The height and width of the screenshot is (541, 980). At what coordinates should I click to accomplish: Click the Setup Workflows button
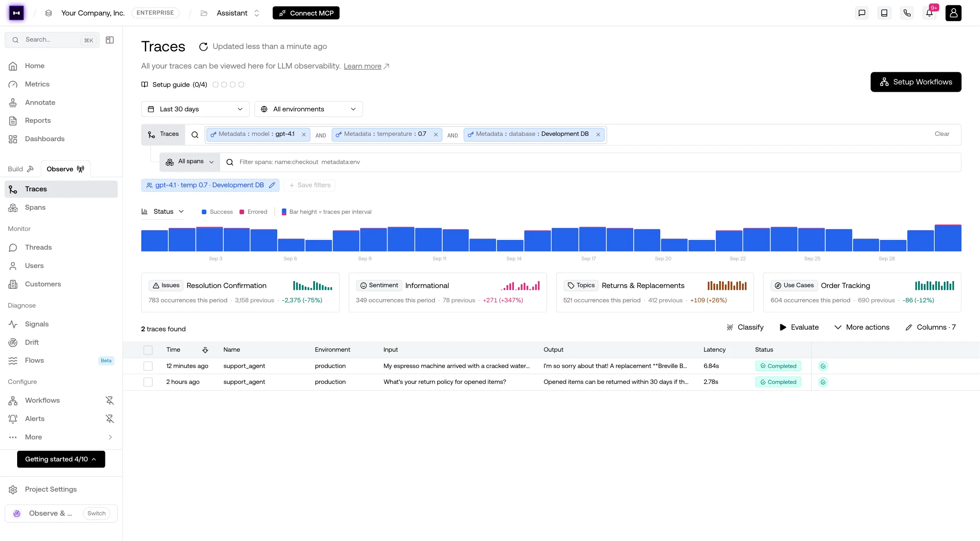click(x=916, y=82)
